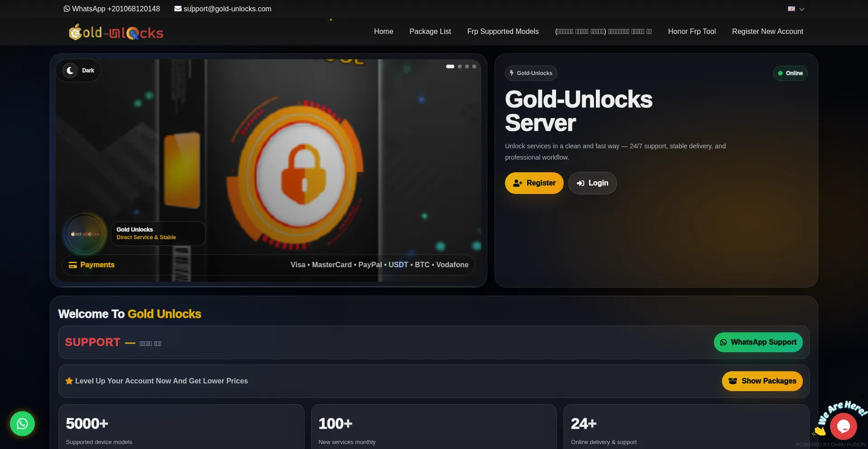The image size is (868, 449).
Task: Open the Home menu item
Action: pos(383,32)
